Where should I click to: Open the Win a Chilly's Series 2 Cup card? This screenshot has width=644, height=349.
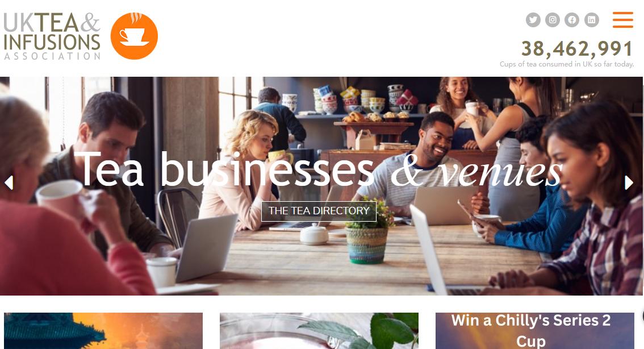535,330
